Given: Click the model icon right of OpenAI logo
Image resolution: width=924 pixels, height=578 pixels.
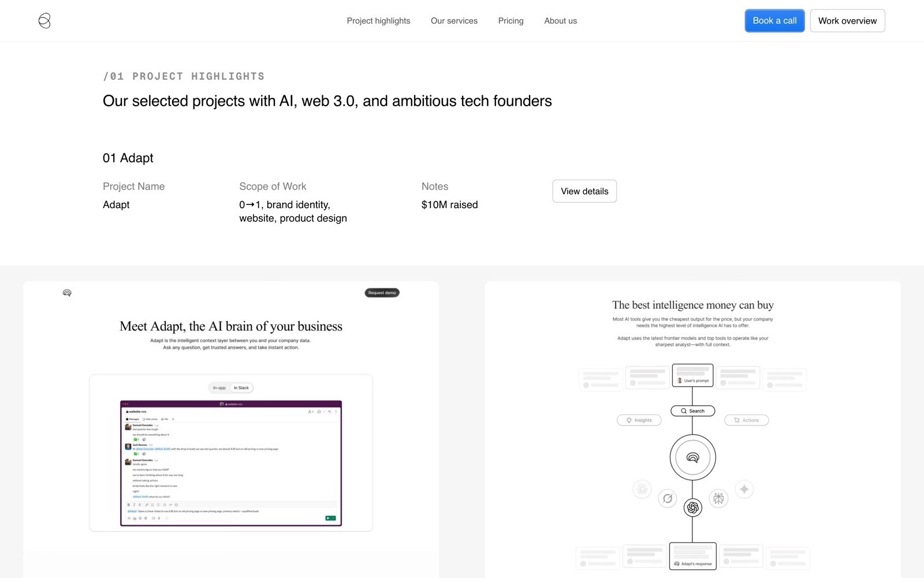Looking at the screenshot, I should pos(718,498).
